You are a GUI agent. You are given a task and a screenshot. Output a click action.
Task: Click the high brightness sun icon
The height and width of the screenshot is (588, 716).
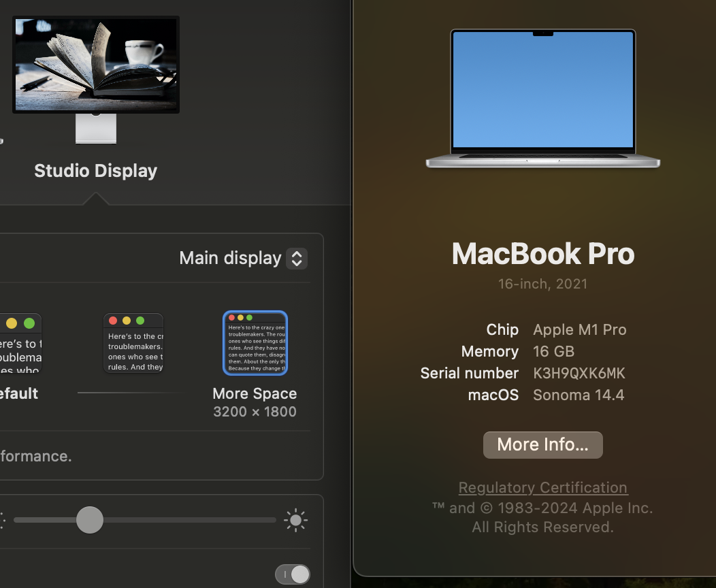[295, 520]
